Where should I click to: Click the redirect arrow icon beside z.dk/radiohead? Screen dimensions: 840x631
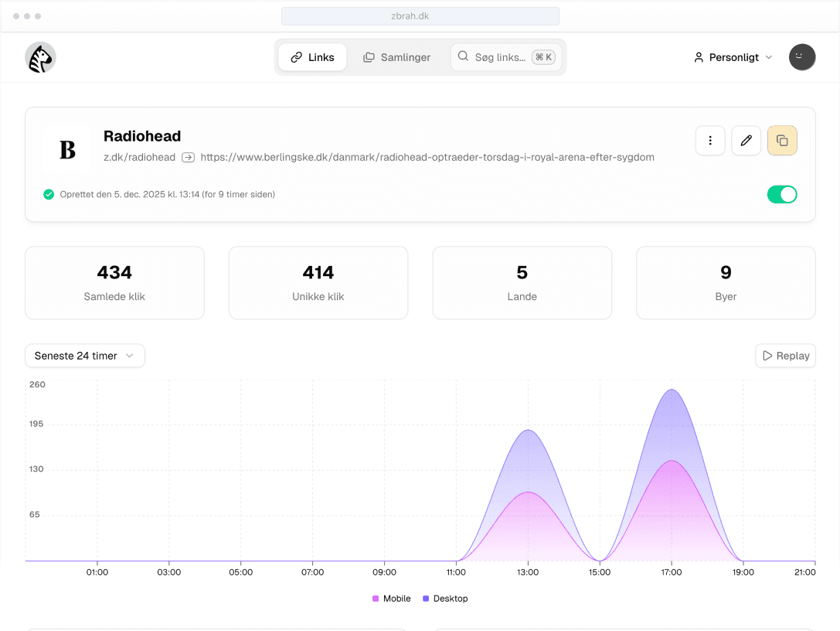pos(188,157)
